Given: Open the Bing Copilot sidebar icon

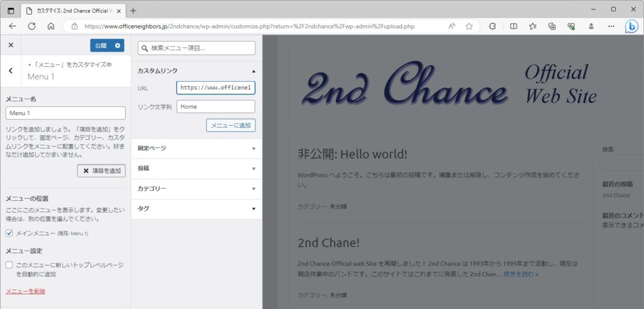Looking at the screenshot, I should pos(631,26).
